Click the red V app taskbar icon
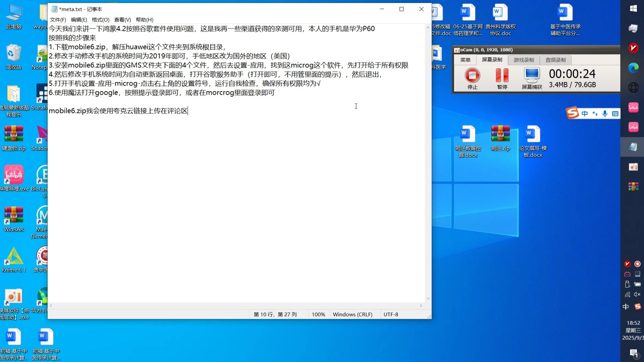 click(x=633, y=48)
